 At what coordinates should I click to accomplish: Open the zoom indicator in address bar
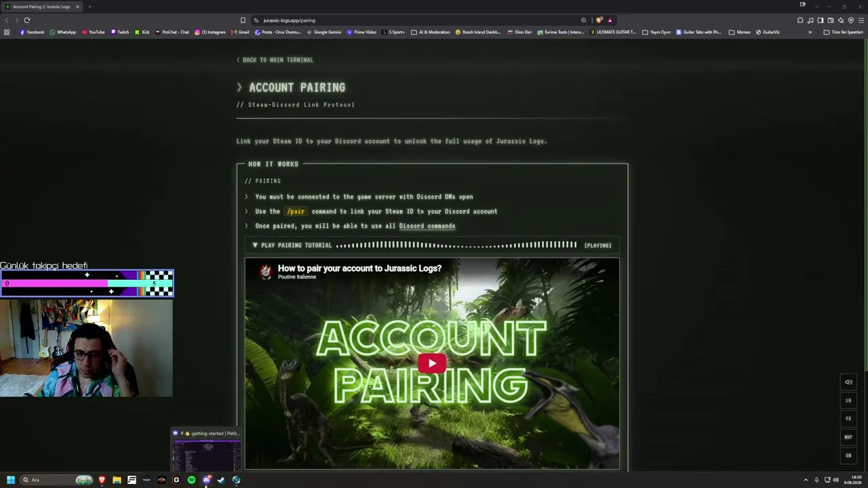click(x=583, y=20)
